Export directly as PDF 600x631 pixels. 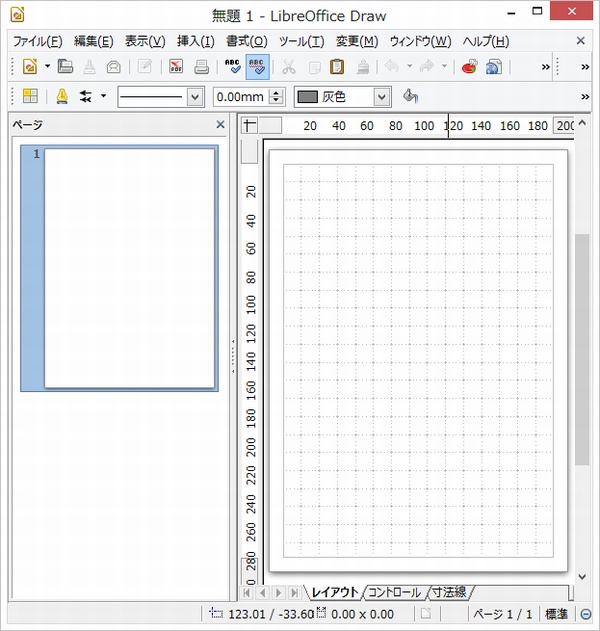[176, 66]
